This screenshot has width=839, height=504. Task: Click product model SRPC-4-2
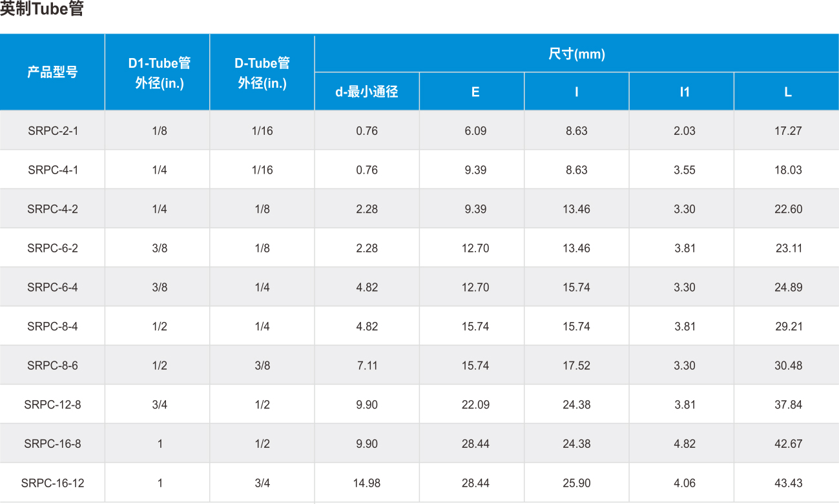[x=53, y=209]
